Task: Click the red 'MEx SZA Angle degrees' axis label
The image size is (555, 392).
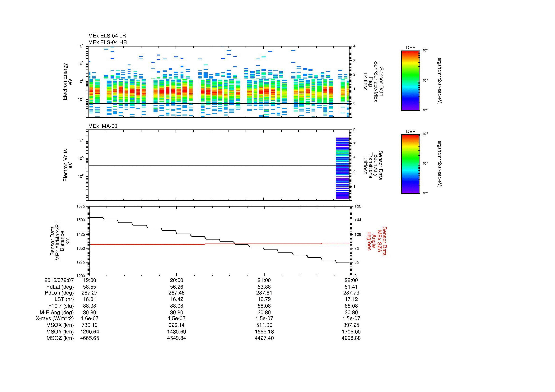Action: tap(377, 241)
